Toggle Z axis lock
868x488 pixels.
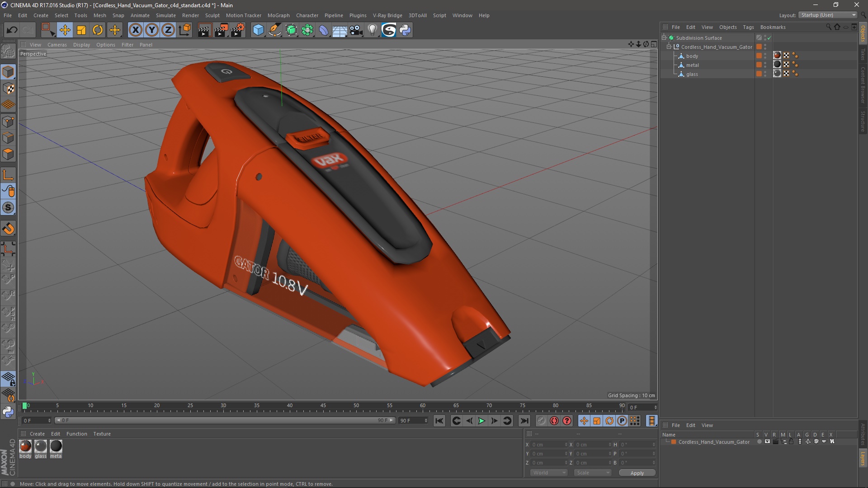[168, 30]
